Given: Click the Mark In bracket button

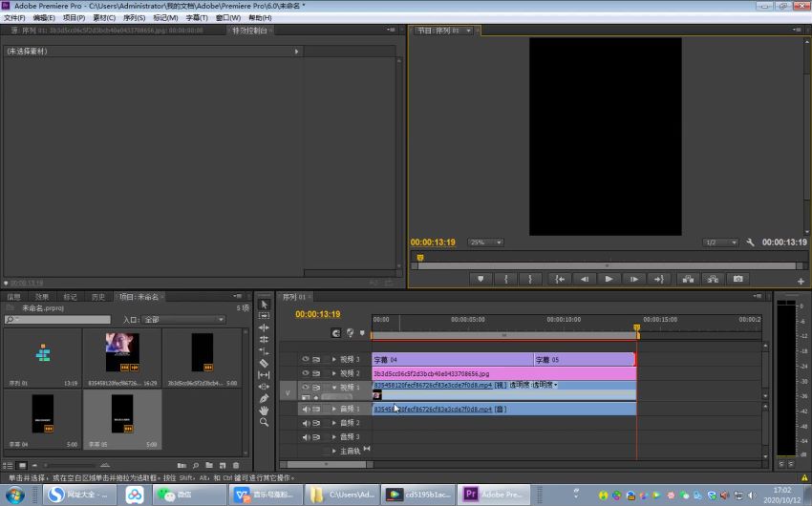Looking at the screenshot, I should (x=506, y=279).
